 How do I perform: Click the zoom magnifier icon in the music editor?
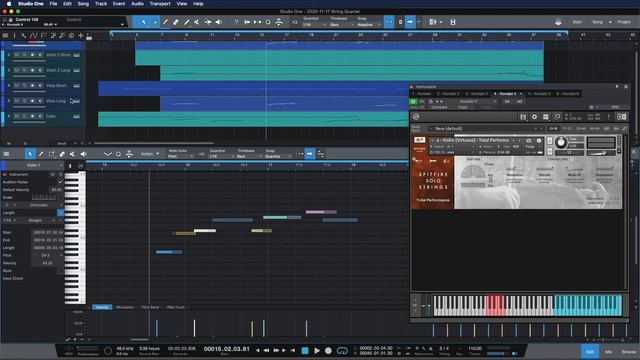click(118, 154)
